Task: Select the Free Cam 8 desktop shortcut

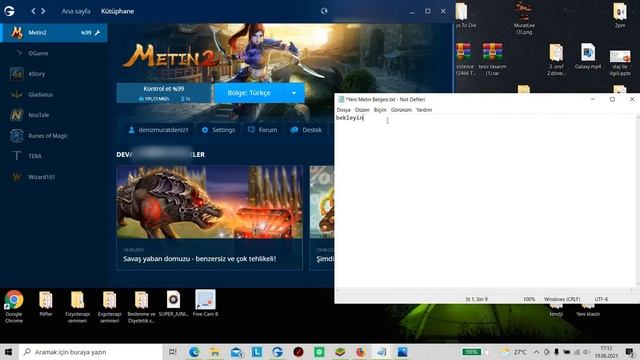Action: 205,304
